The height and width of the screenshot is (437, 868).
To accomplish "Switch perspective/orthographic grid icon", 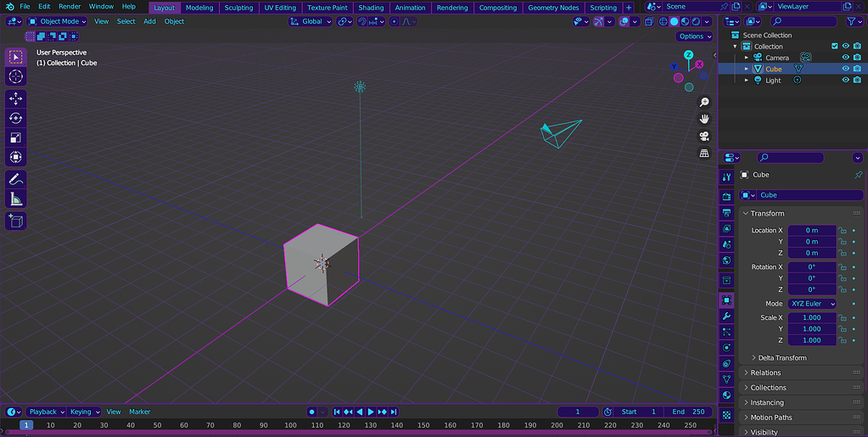I will 704,154.
